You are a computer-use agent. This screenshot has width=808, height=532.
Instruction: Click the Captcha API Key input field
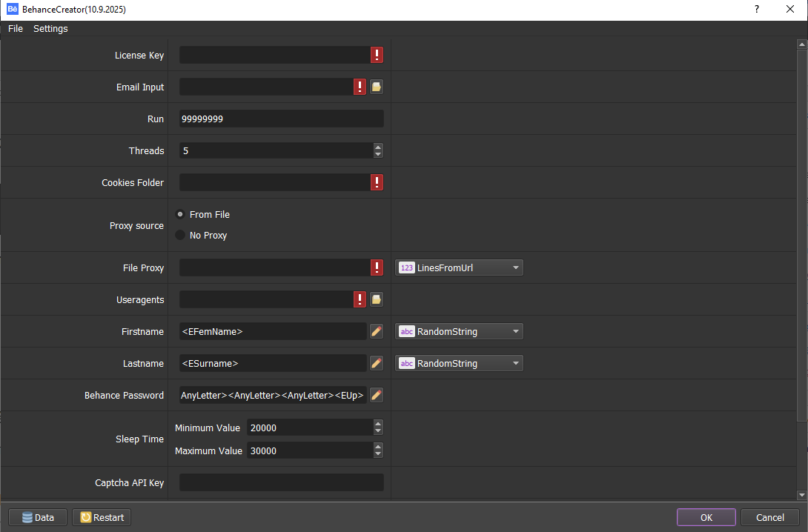click(x=281, y=482)
